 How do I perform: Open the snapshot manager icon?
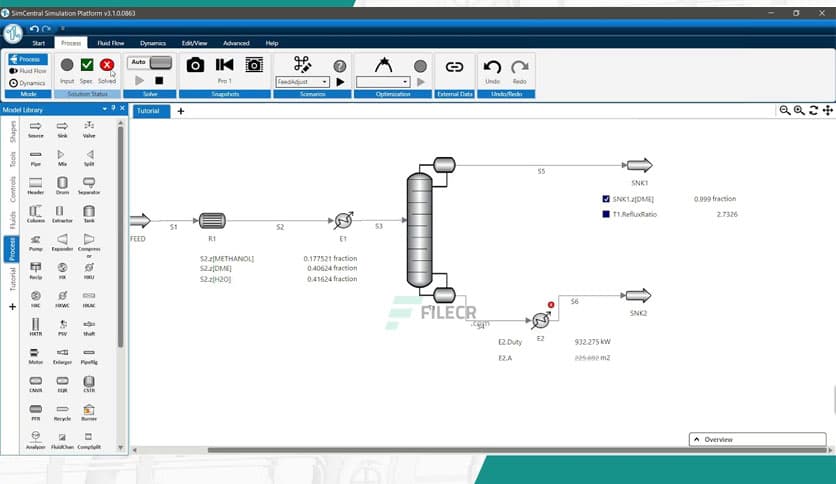click(x=254, y=65)
